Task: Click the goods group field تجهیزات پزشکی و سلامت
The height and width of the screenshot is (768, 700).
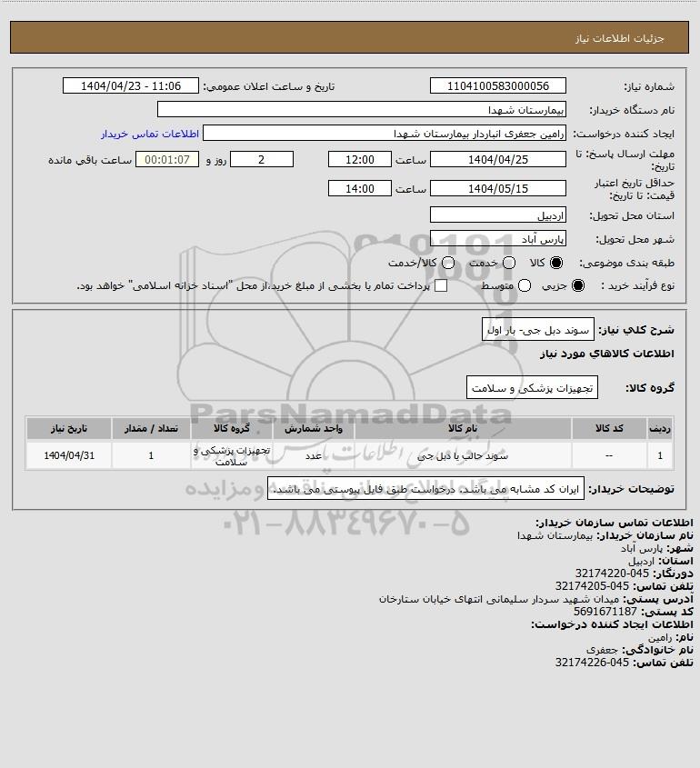Action: point(532,388)
